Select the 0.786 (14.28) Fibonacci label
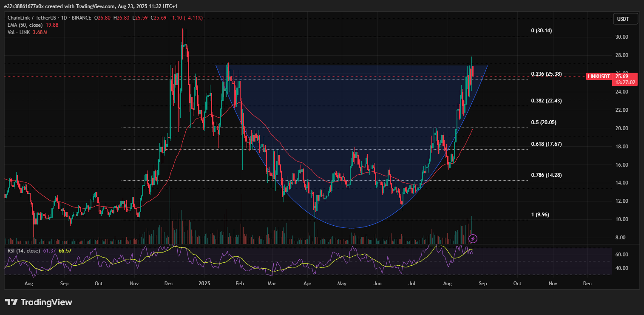Viewport: 644px width, 315px height. coord(546,175)
